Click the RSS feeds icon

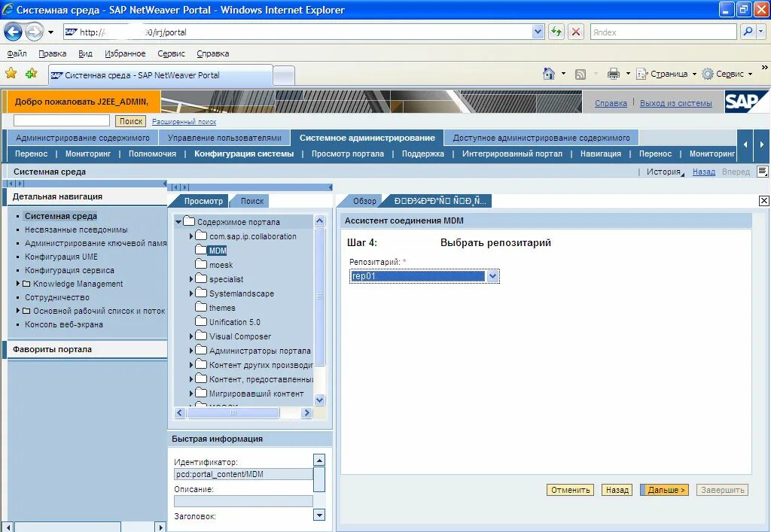click(x=581, y=74)
